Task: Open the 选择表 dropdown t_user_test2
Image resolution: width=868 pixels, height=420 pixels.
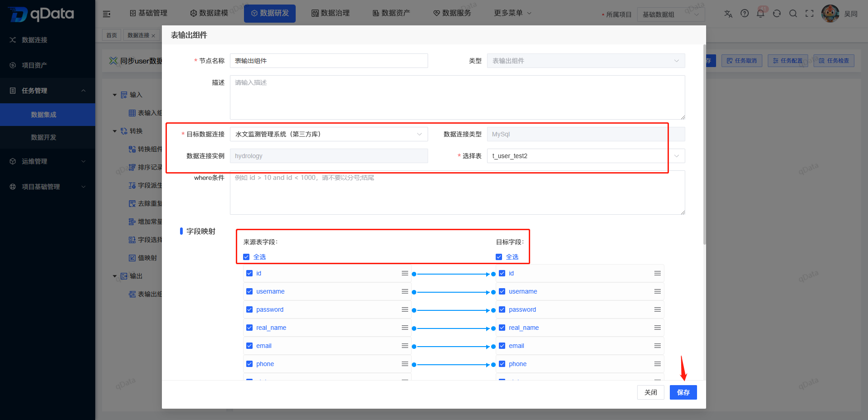Action: (x=586, y=156)
